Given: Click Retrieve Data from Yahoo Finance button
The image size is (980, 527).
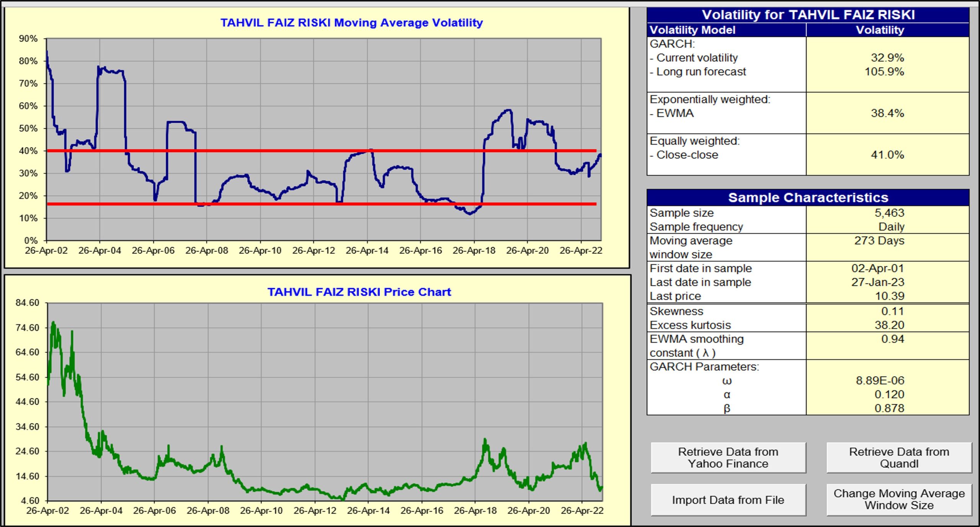Looking at the screenshot, I should tap(728, 458).
